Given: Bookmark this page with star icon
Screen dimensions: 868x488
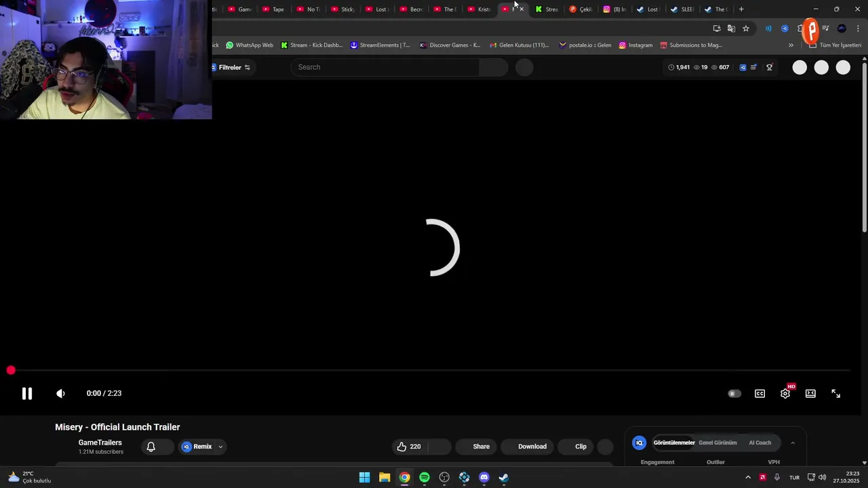Looking at the screenshot, I should pyautogui.click(x=746, y=28).
